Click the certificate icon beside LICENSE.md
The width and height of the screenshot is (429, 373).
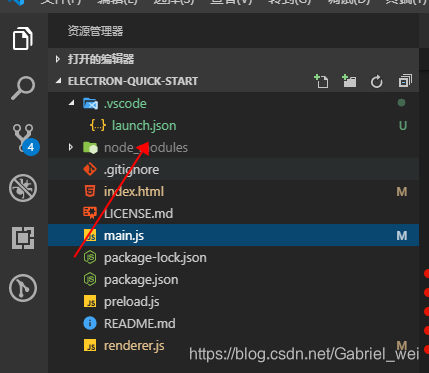[90, 213]
